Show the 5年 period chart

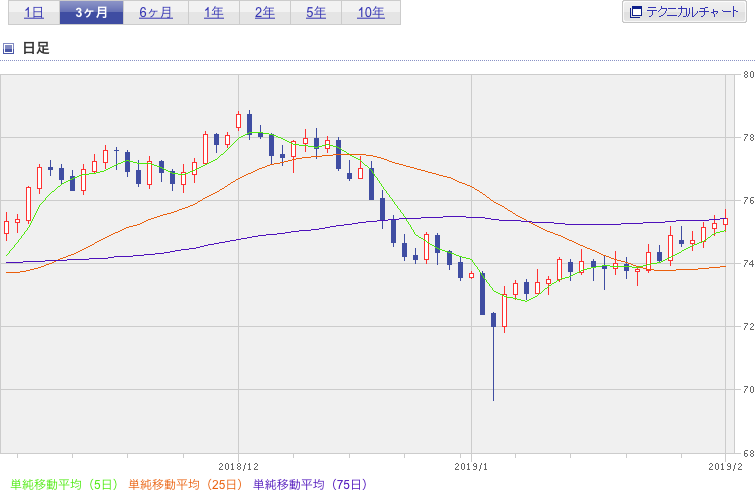tap(316, 13)
